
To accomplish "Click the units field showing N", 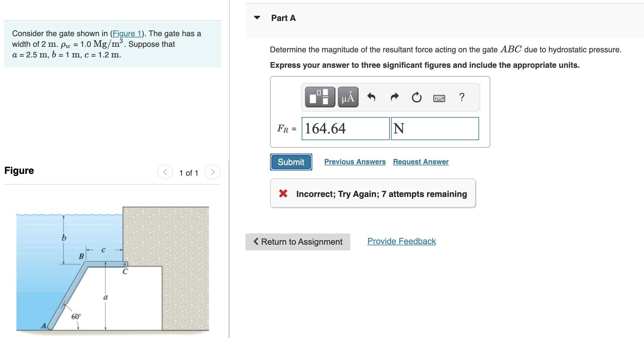I will 435,129.
